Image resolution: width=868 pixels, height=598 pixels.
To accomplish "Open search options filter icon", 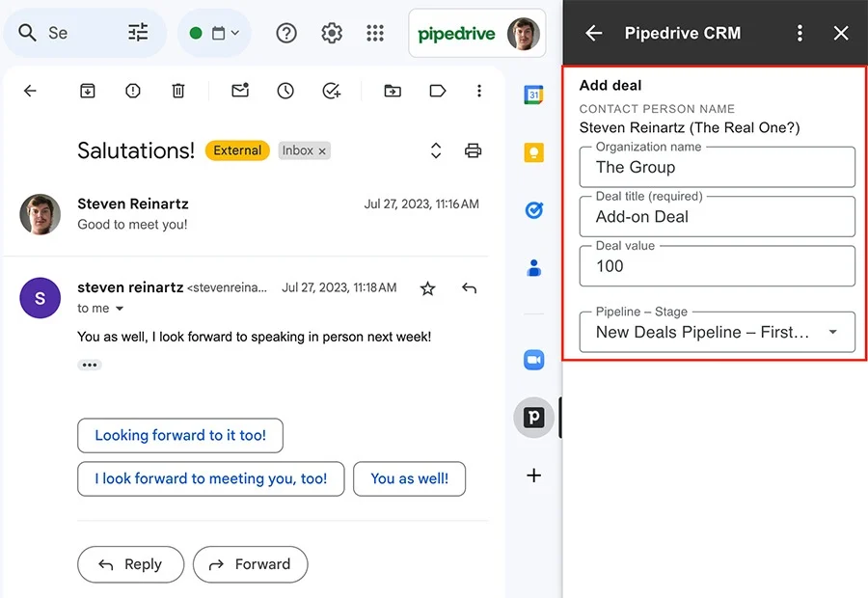I will pos(138,33).
